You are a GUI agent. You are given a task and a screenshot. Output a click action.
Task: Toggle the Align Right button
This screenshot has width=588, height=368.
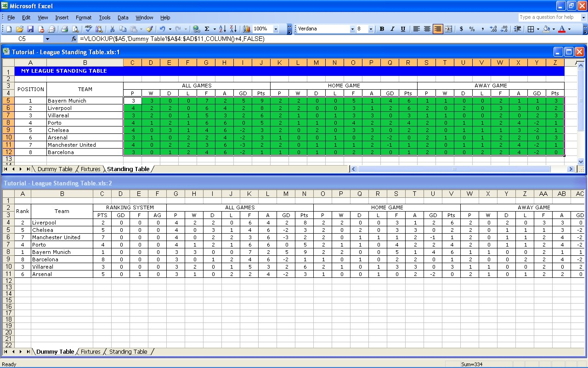click(438, 29)
